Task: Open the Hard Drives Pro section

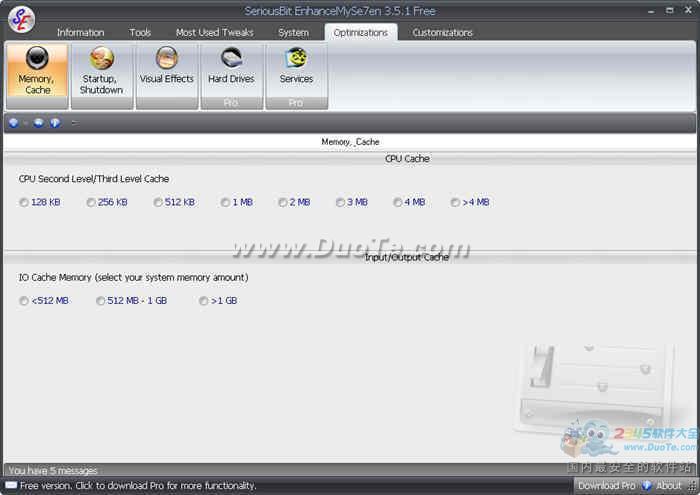Action: coord(231,76)
